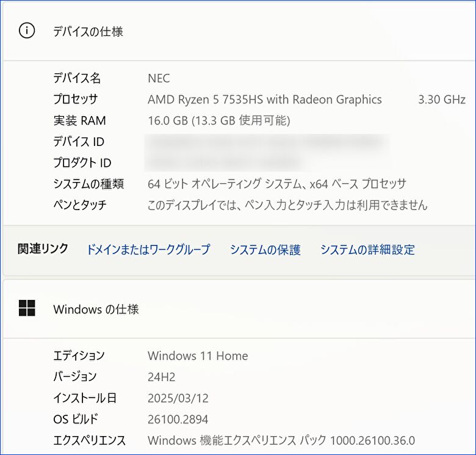Click the デバイス名 label
The height and width of the screenshot is (455, 476).
77,78
